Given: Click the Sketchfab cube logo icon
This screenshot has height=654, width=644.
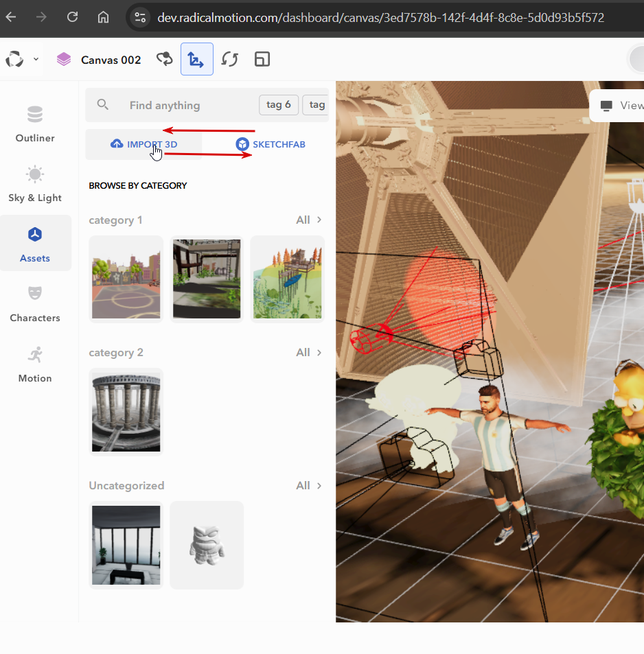Looking at the screenshot, I should [x=242, y=144].
